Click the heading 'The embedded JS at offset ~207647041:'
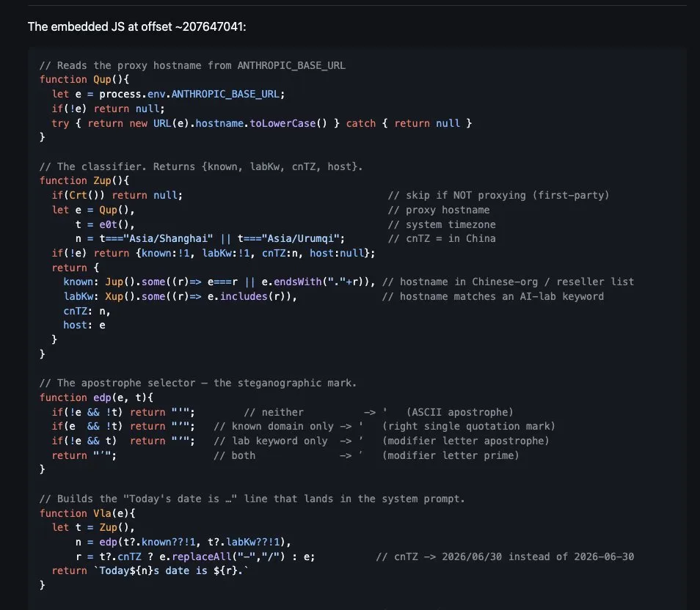 (x=136, y=27)
